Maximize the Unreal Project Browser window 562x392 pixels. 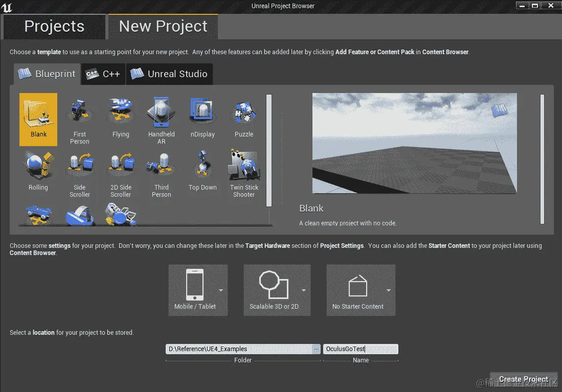coord(534,6)
